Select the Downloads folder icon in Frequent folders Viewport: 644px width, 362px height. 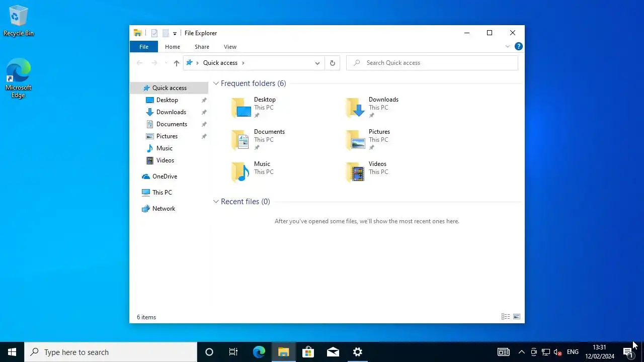tap(356, 108)
